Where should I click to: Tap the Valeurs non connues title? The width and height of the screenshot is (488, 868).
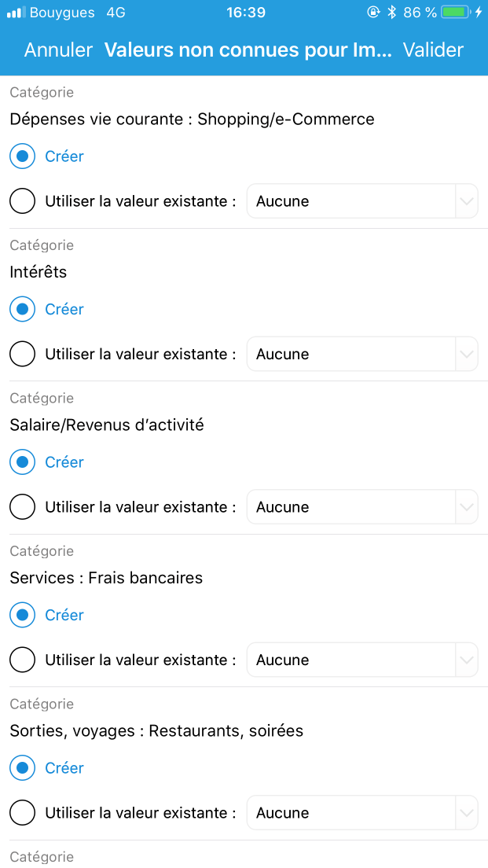click(x=248, y=50)
